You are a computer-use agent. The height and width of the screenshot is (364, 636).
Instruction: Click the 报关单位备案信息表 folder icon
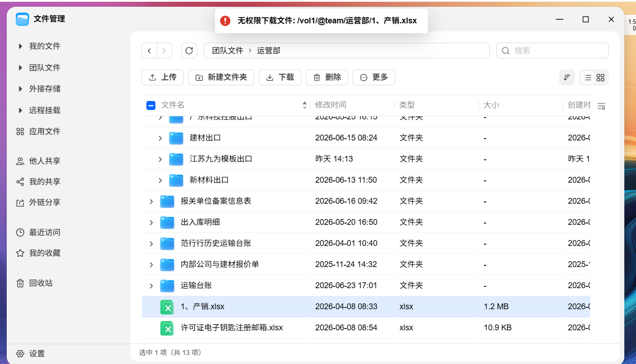pos(167,201)
